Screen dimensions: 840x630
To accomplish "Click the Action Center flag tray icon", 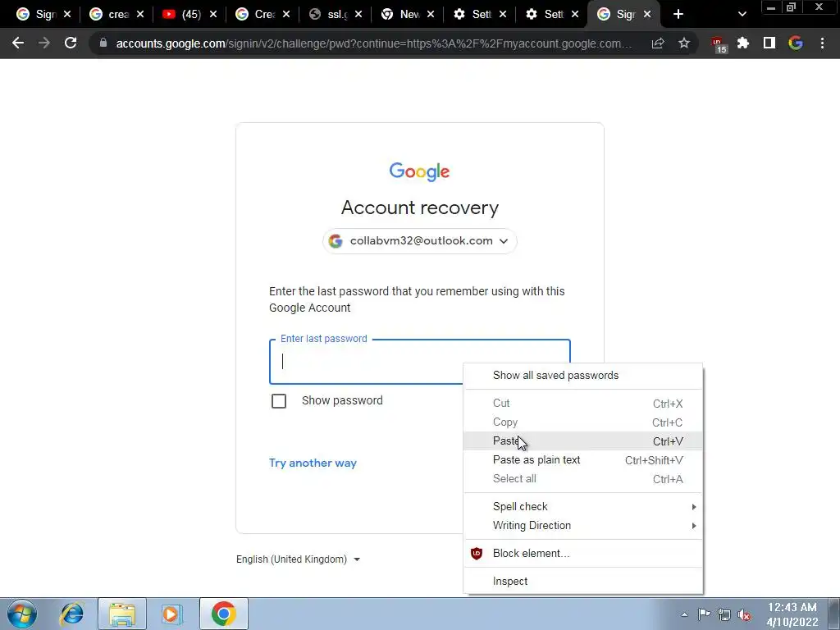I will point(704,614).
